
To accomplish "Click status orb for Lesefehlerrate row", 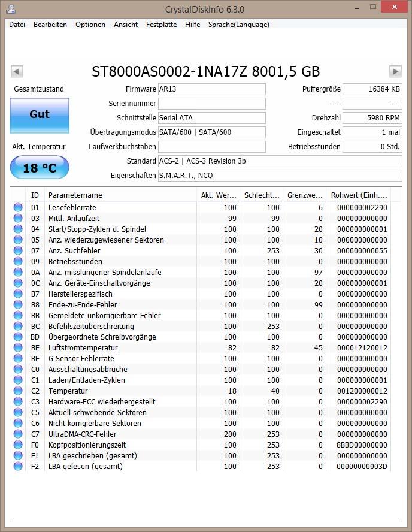I will [18, 207].
